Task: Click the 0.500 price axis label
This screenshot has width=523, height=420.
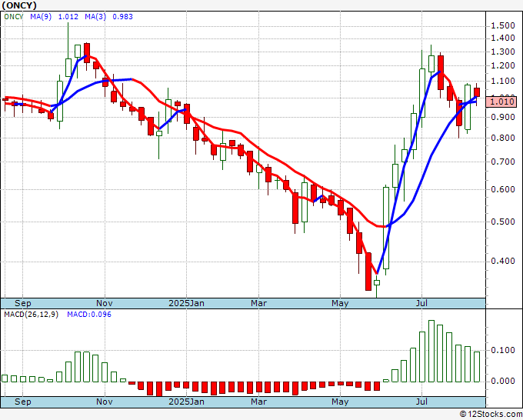Action: pyautogui.click(x=503, y=222)
